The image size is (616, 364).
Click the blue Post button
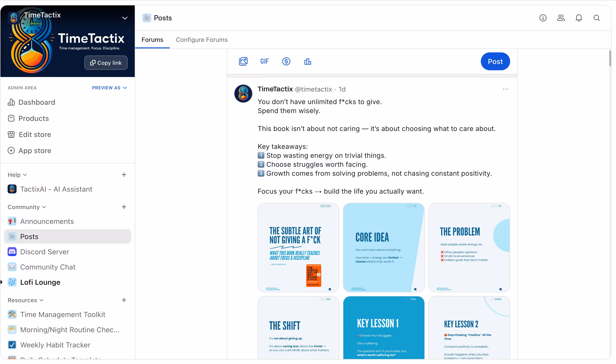495,61
